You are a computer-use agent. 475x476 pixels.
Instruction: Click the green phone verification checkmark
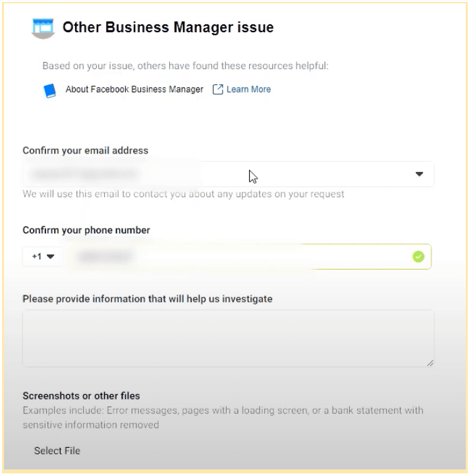(418, 257)
